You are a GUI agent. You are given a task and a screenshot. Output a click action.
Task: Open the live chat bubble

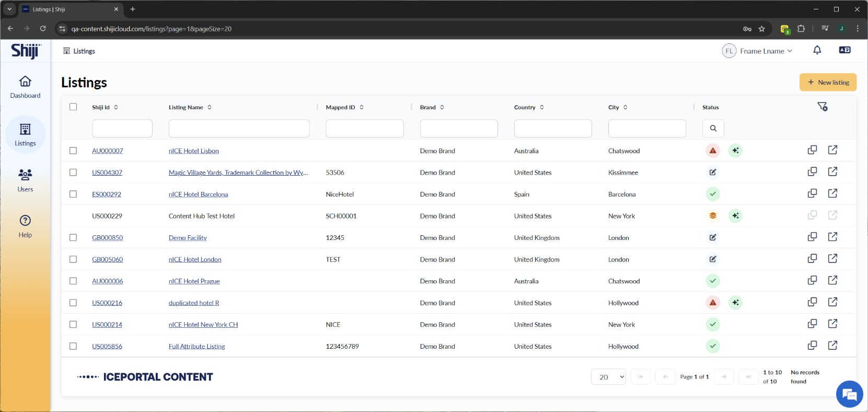point(849,394)
